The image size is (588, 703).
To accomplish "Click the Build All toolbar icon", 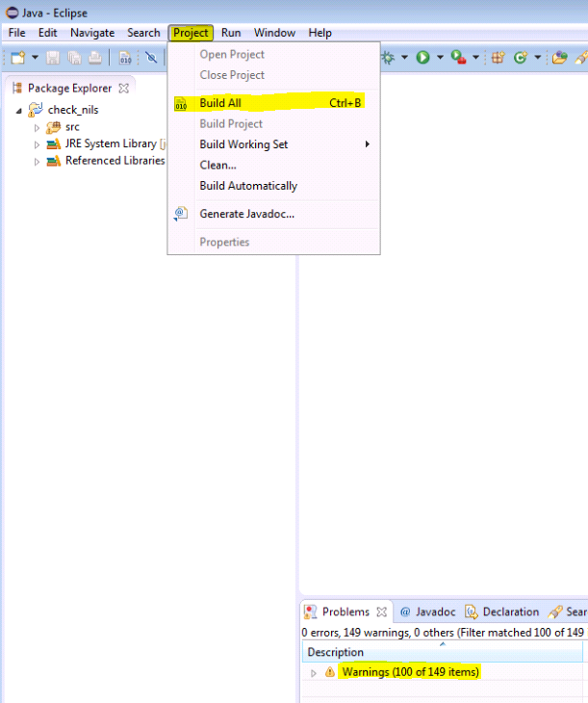I will (x=125, y=58).
